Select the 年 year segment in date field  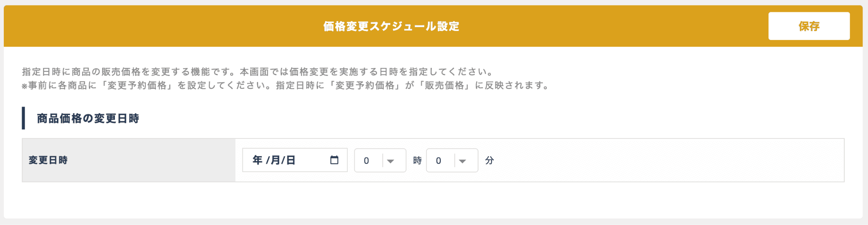pos(257,160)
